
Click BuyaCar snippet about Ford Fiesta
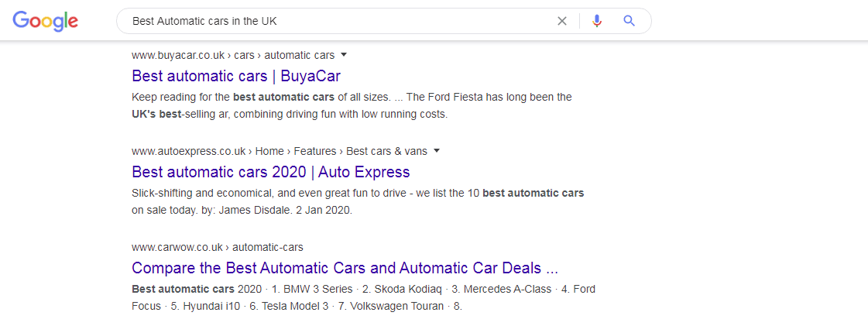tap(352, 105)
